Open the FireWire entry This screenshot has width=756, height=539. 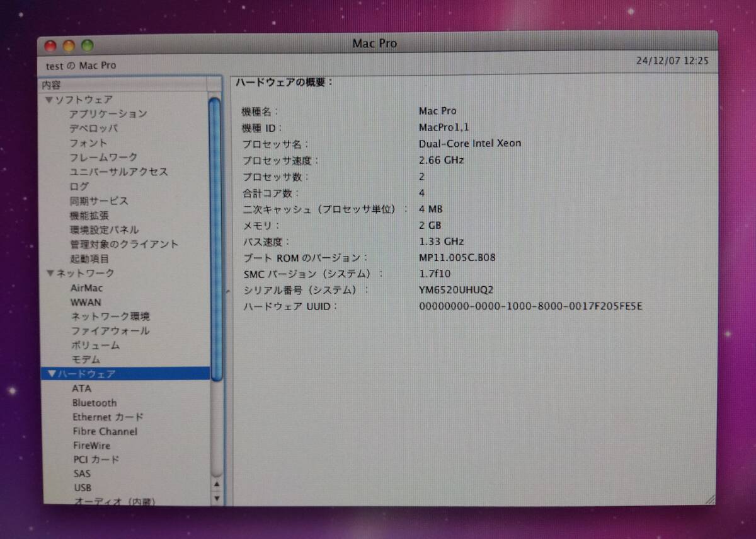[91, 446]
